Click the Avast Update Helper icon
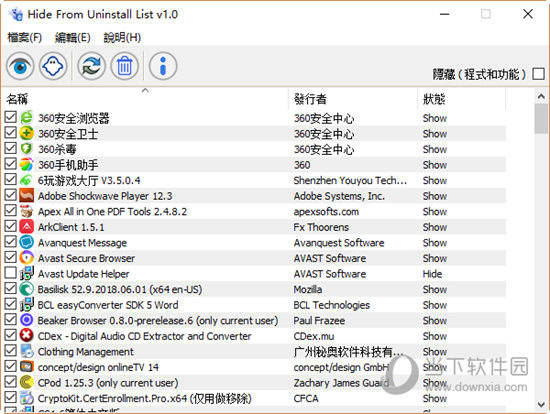 [26, 273]
